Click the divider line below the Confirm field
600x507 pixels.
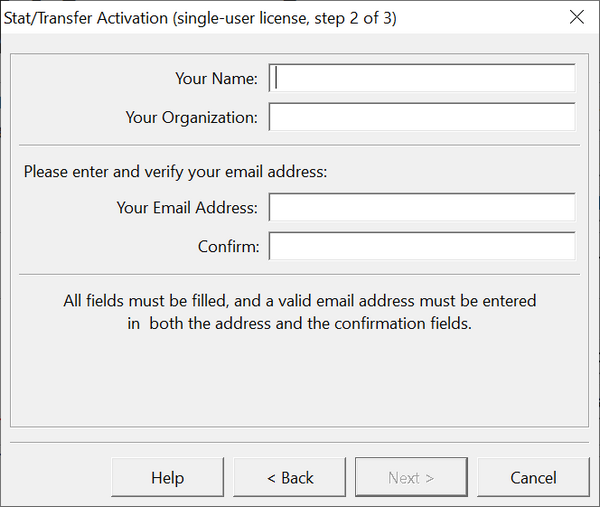pyautogui.click(x=300, y=274)
